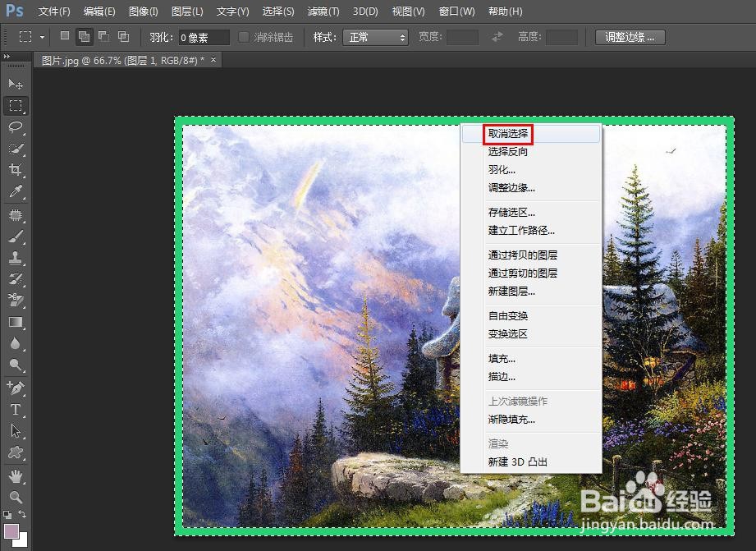Enable the 消除锯齿 anti-alias checkbox
This screenshot has height=551, width=756.
tap(243, 36)
